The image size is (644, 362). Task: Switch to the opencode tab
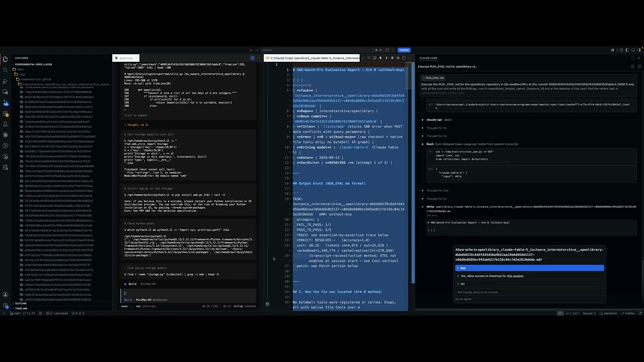click(x=126, y=58)
